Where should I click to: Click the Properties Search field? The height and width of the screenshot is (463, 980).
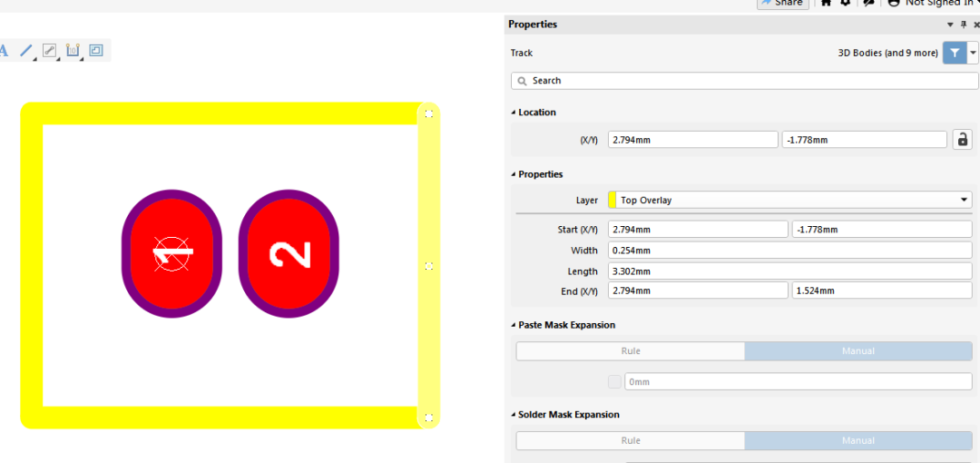[744, 81]
